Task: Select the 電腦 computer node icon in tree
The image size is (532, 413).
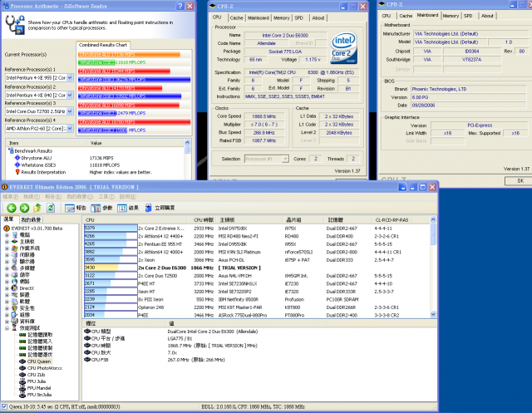Action: [x=15, y=234]
